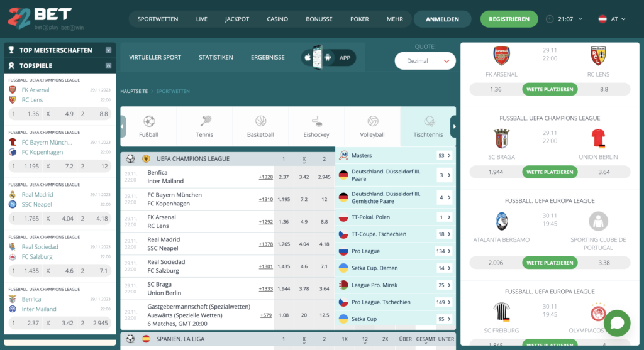Expand the Top Meisterschaften panel
The height and width of the screenshot is (350, 644).
pyautogui.click(x=108, y=50)
